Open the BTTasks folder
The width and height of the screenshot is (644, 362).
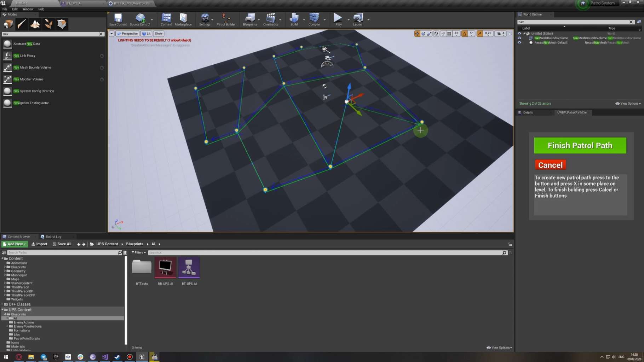coord(142,271)
